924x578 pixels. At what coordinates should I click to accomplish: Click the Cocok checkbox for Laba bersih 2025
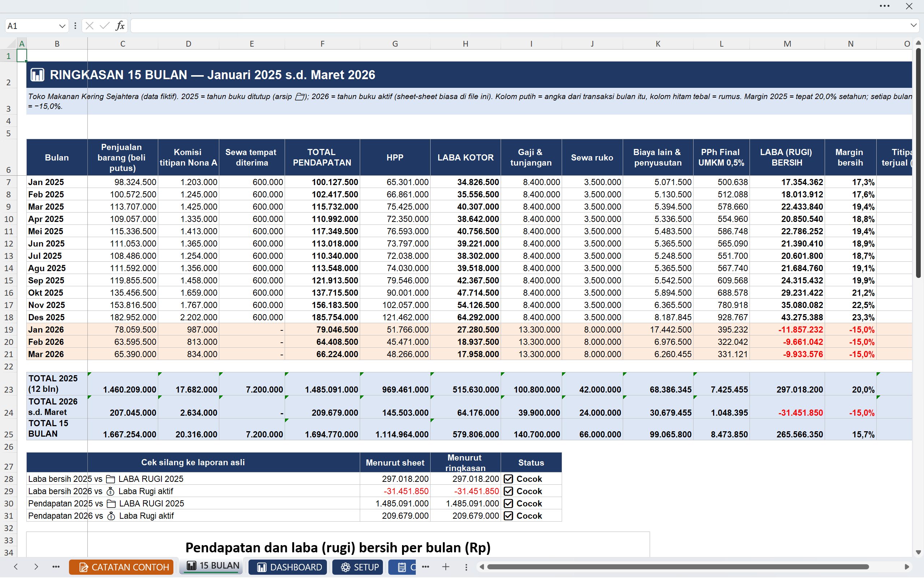tap(508, 479)
